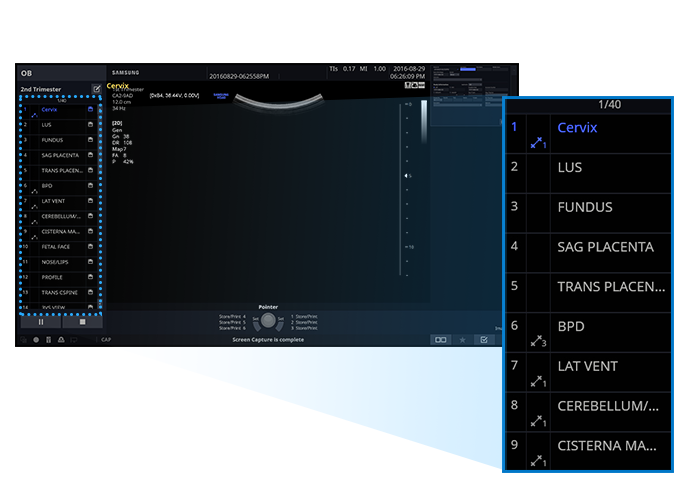This screenshot has height=477, width=689.
Task: Click the grayscale bar beside the depth scale
Action: click(x=424, y=121)
